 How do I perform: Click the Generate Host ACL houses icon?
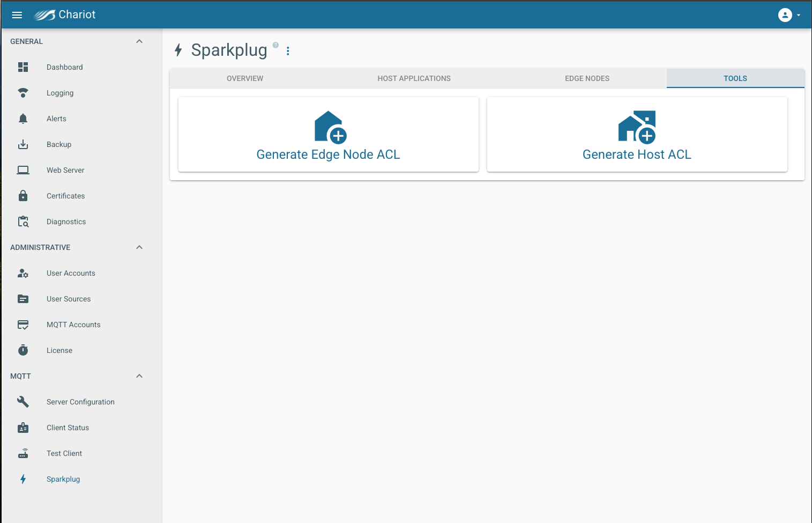[637, 127]
